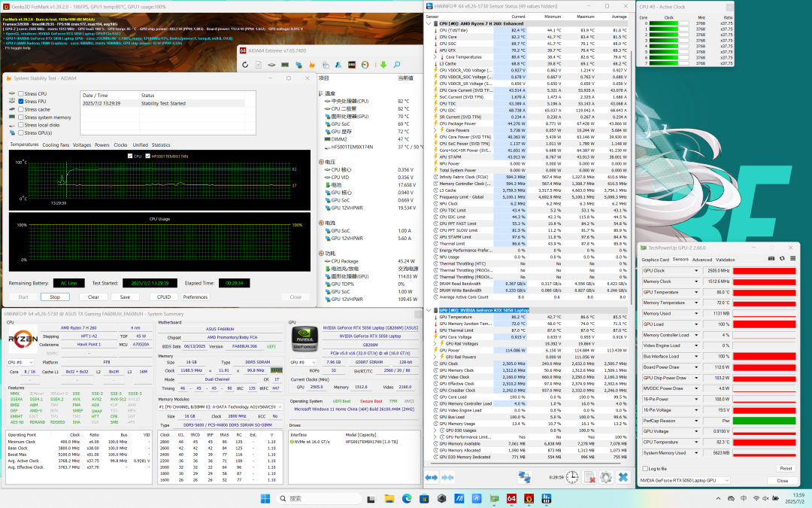Click the red GPU Load graph bar in GPU-Z
Viewport: 812px width, 508px height.
(765, 324)
